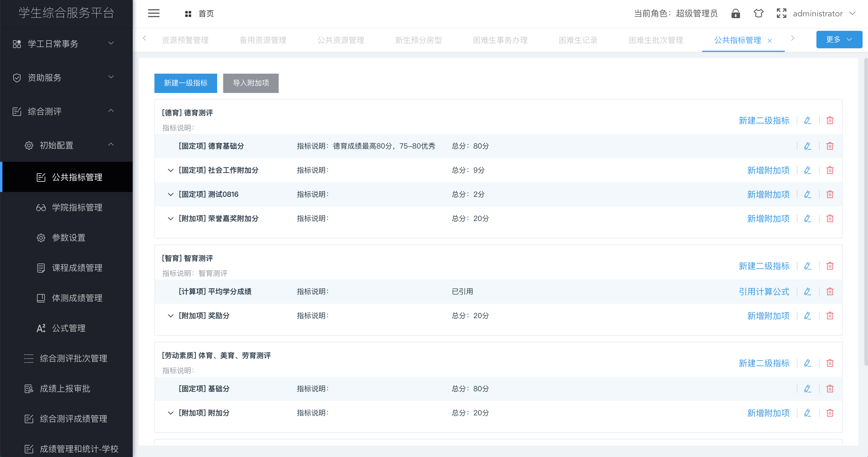Open the 更多 dropdown button
Image resolution: width=868 pixels, height=457 pixels.
[x=839, y=40]
